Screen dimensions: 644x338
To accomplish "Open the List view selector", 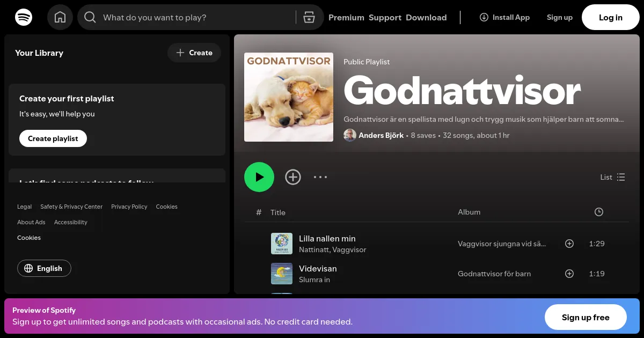I will [612, 177].
